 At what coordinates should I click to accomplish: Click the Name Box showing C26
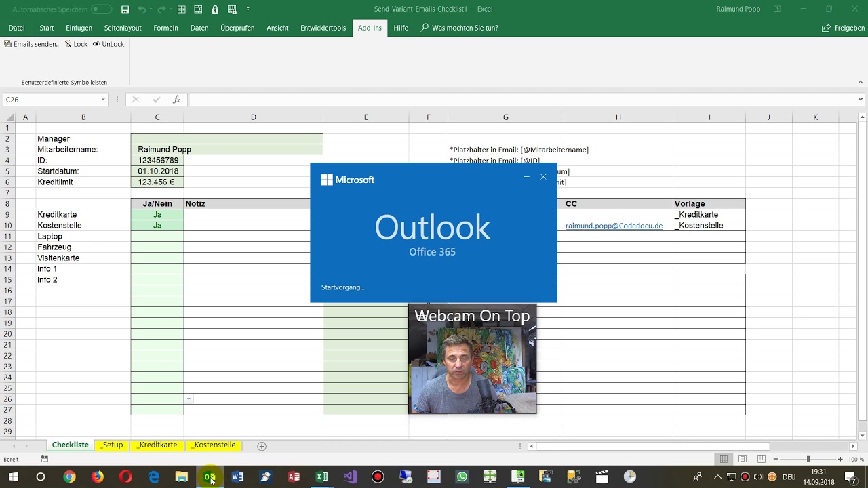tap(52, 100)
